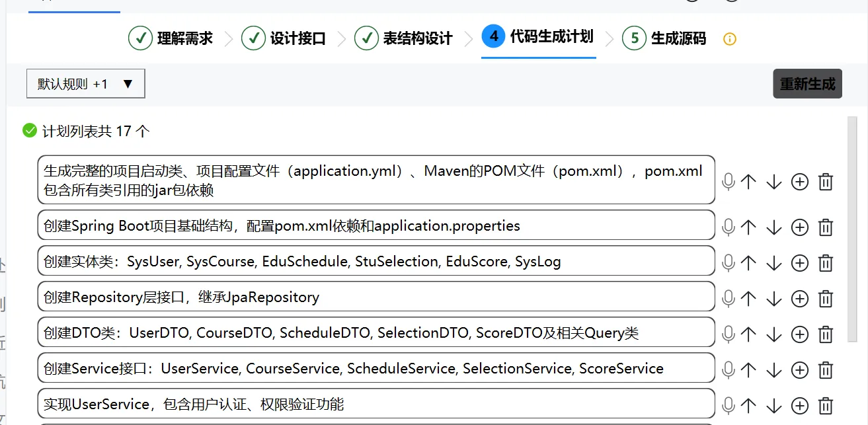Click microphone icon for SysUser entity row

click(728, 263)
